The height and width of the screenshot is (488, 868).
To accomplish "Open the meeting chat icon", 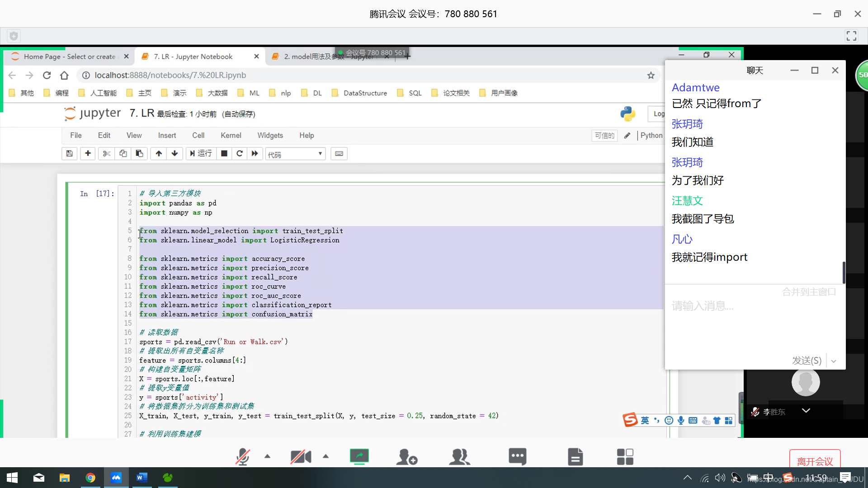I will click(x=518, y=456).
